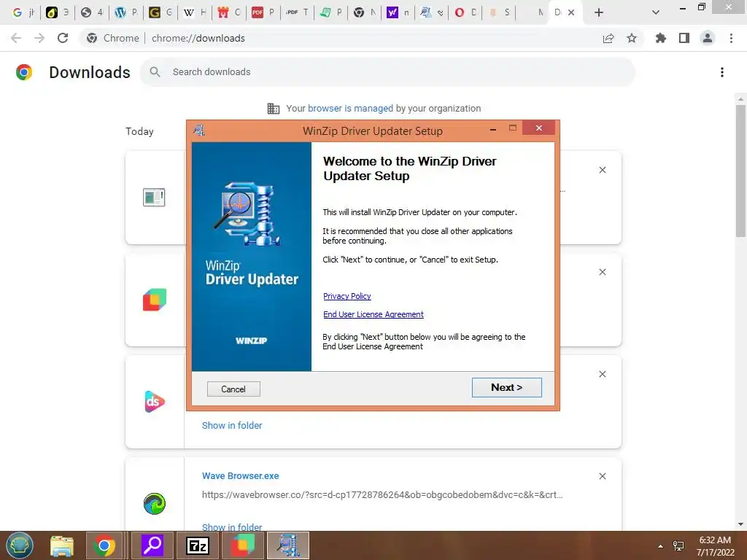
Task: Click the network icon in system tray
Action: 678,545
